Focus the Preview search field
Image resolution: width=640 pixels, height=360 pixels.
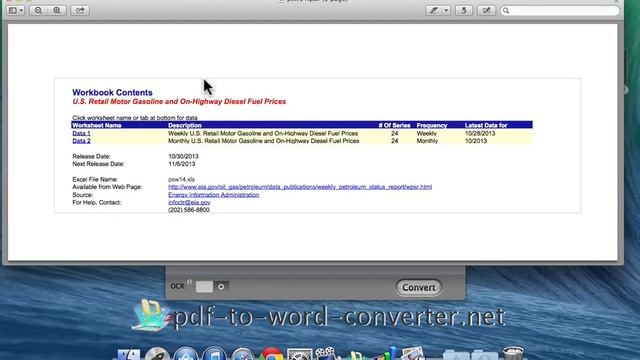[560, 10]
